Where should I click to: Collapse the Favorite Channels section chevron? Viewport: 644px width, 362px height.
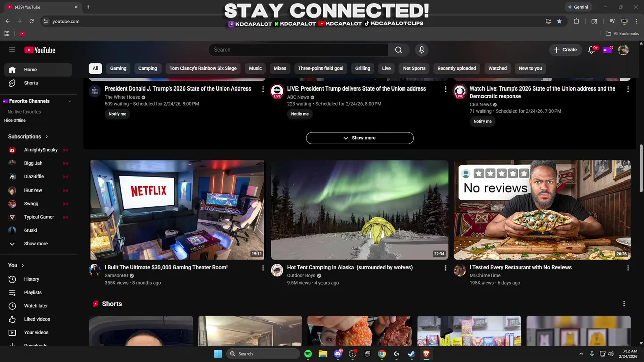(x=70, y=101)
